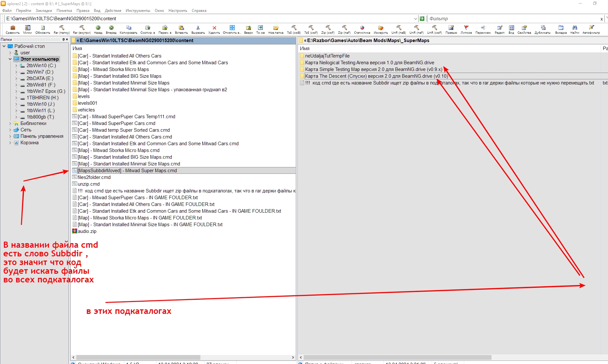Click the Редакт. edit icon

click(500, 29)
